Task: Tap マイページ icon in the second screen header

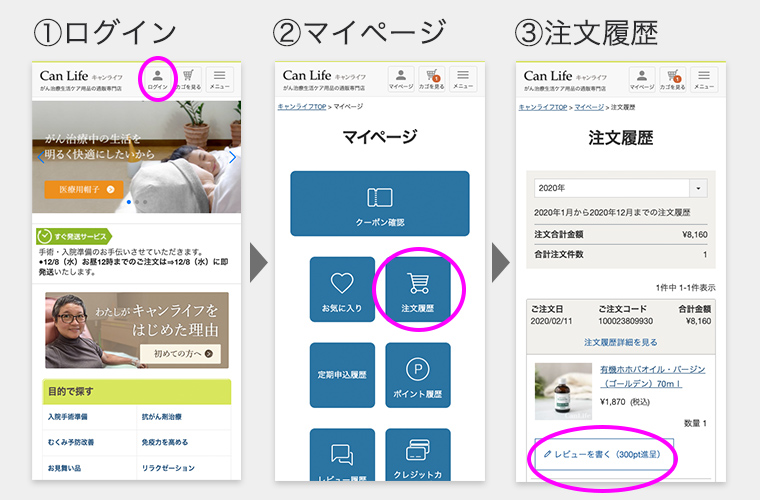Action: pos(401,79)
